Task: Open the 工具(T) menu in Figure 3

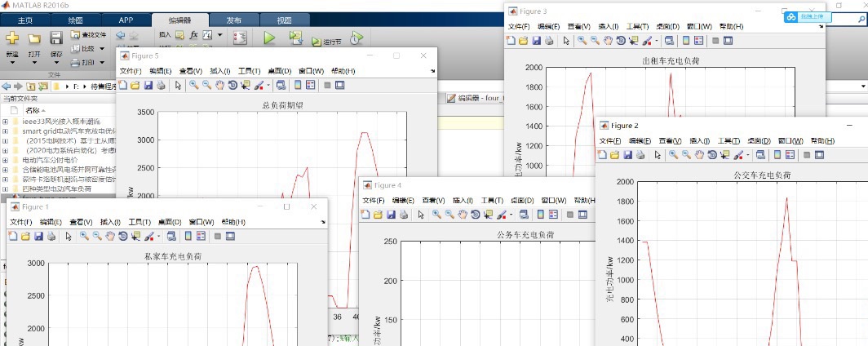Action: (x=637, y=26)
